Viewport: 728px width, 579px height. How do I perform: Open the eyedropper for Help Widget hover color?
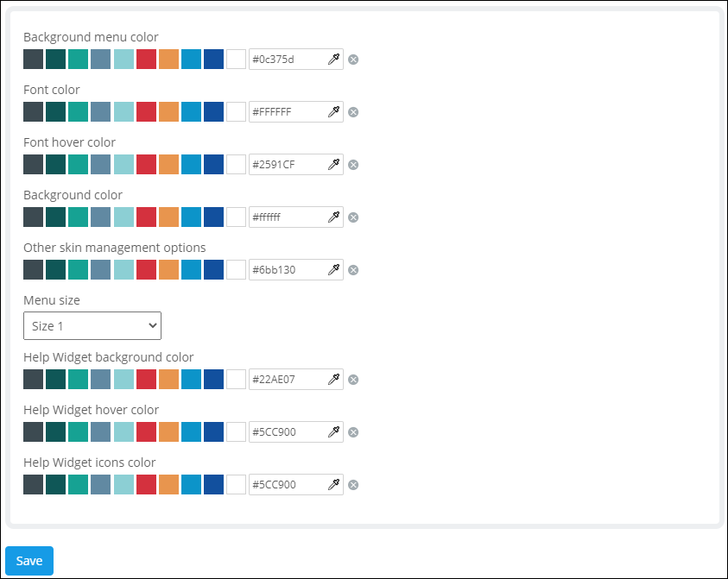click(334, 431)
